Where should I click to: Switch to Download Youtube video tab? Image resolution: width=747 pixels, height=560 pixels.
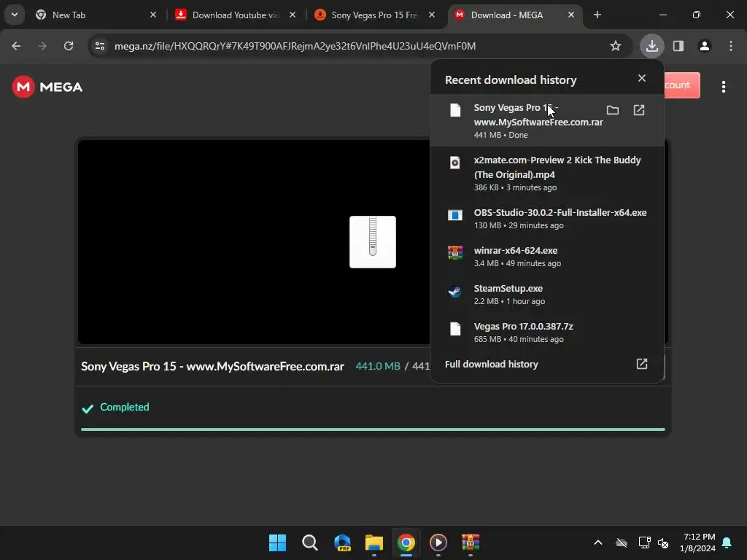click(x=236, y=15)
